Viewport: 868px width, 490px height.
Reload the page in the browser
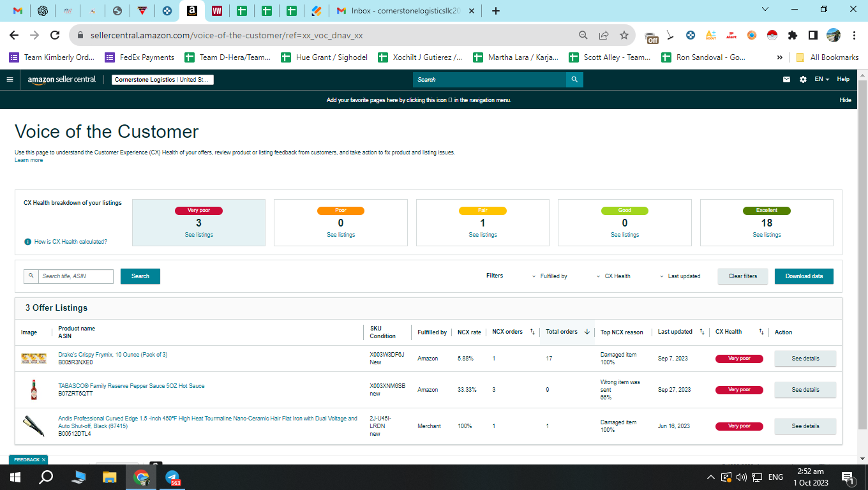[55, 36]
